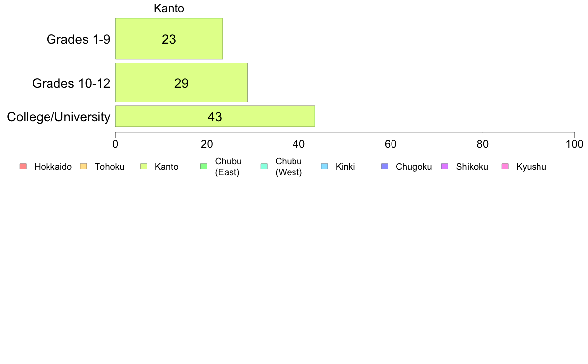
Task: Click the Chubu (East) legend swatch
Action: click(x=203, y=167)
